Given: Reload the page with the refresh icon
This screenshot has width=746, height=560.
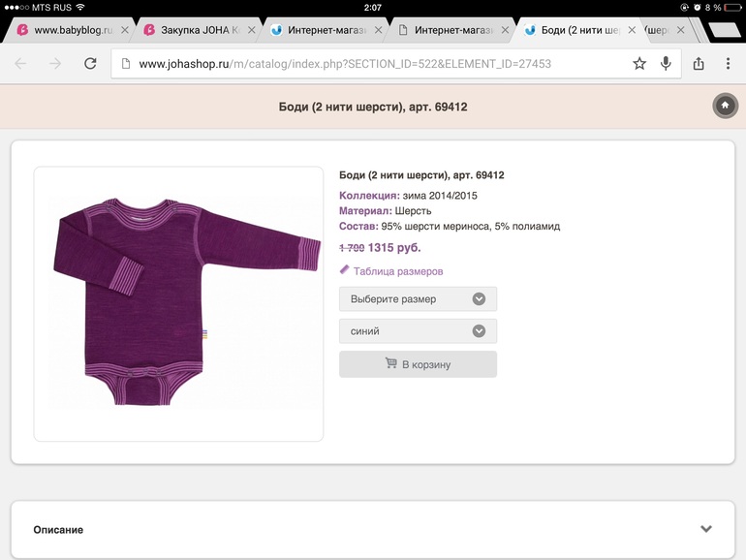Looking at the screenshot, I should tap(90, 64).
